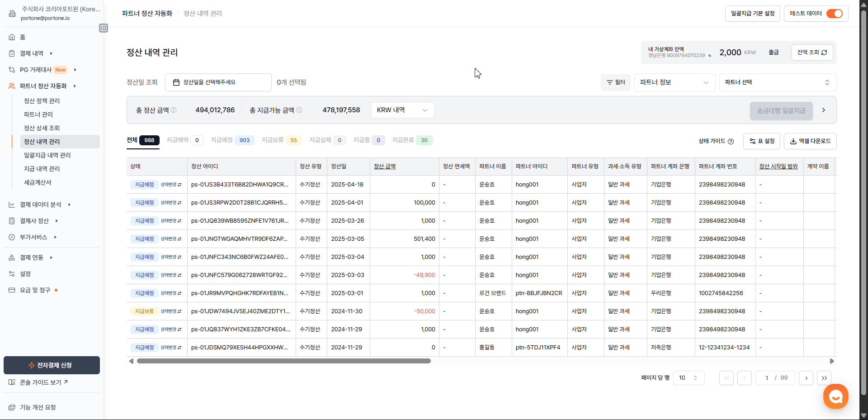Click the 결제 데이터 분석 chart icon
Screen dimensions: 868x420
point(12,205)
